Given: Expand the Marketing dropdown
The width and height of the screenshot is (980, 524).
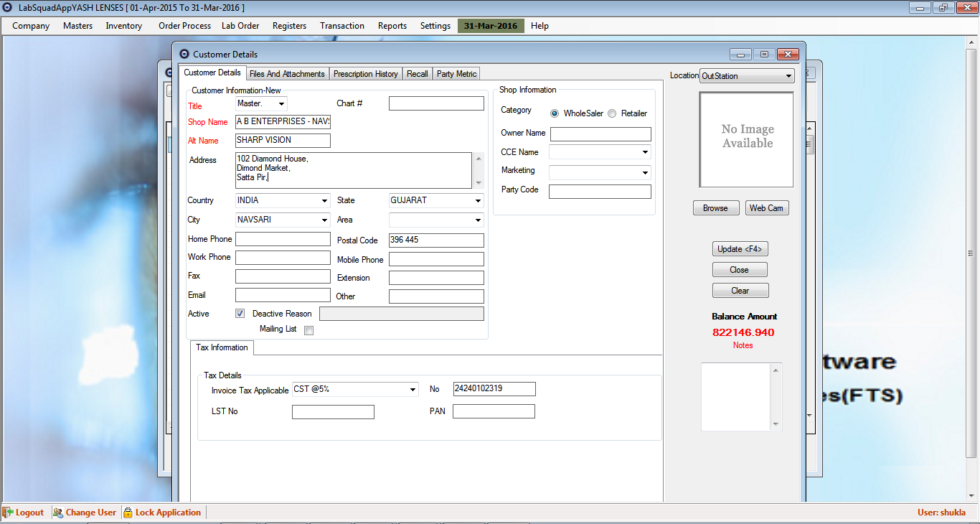Looking at the screenshot, I should [x=645, y=172].
